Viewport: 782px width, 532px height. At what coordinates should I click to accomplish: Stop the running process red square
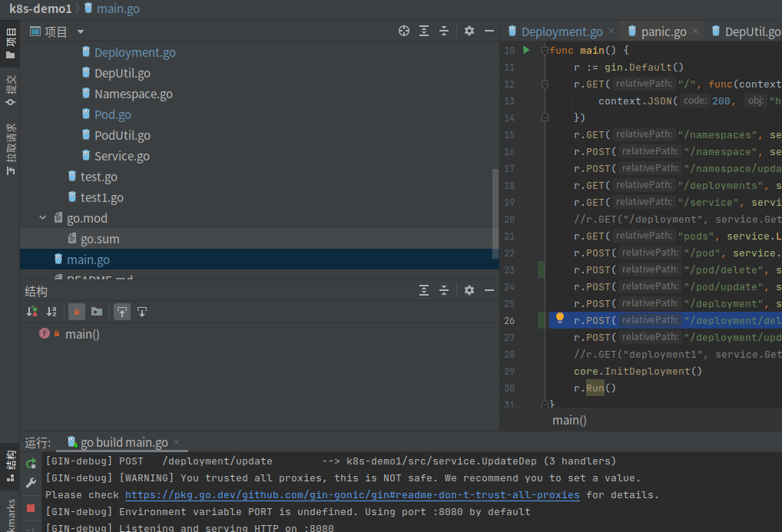pos(31,508)
